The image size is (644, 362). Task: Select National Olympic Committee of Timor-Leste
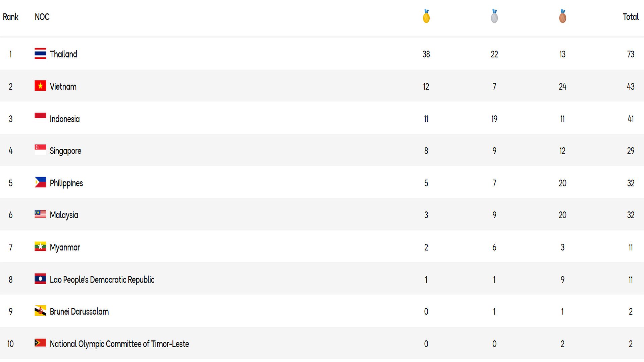pyautogui.click(x=119, y=344)
